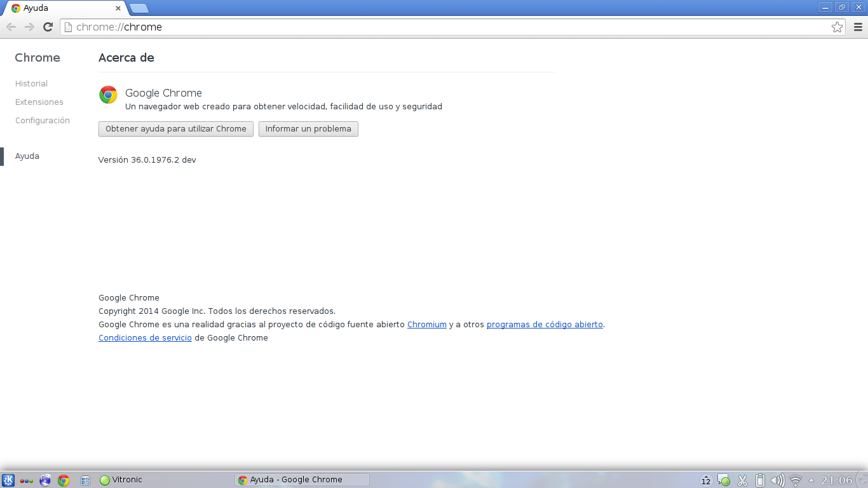
Task: Click the Vitronic taskbar entry
Action: [x=121, y=480]
